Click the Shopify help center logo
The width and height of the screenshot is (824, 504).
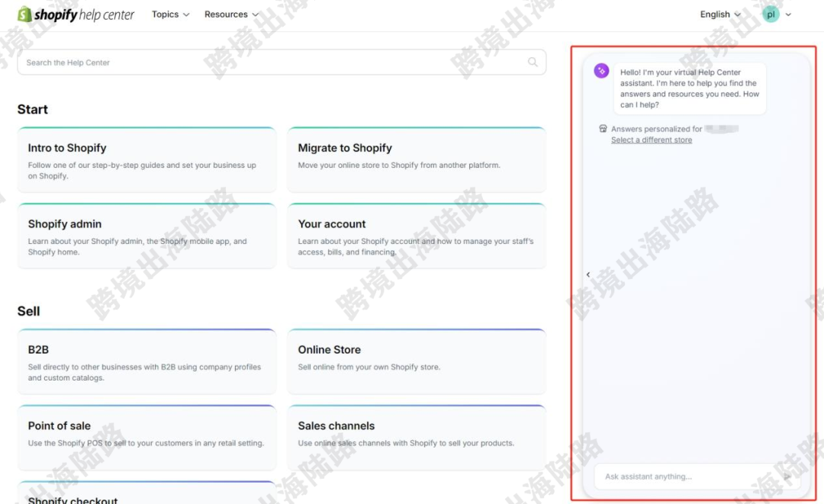pos(76,14)
